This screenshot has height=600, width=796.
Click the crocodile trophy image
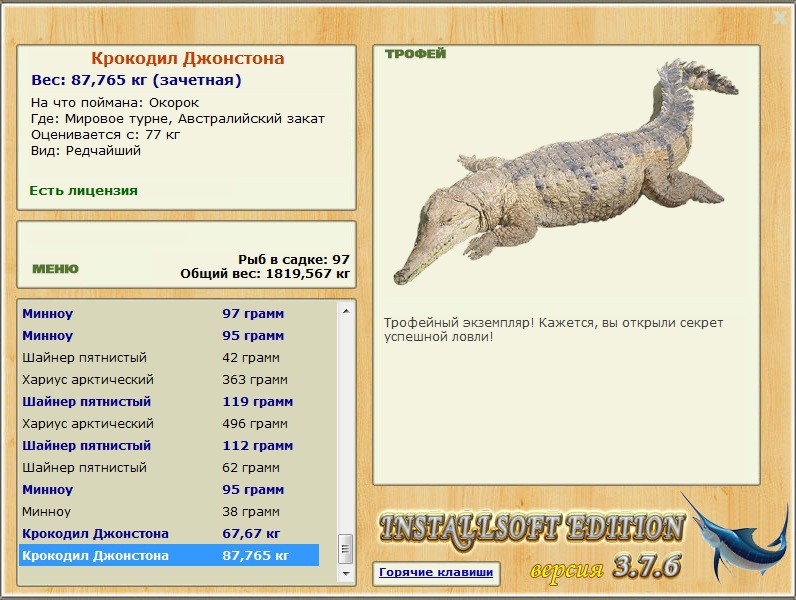click(566, 172)
